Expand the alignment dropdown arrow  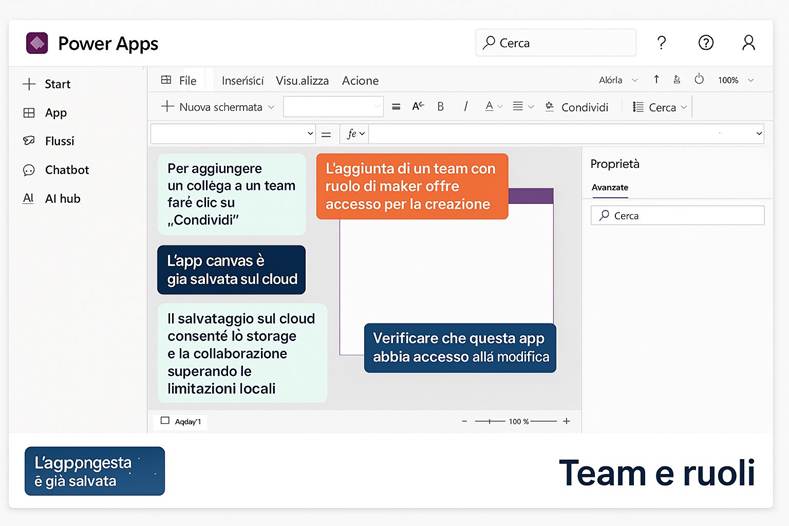(530, 107)
